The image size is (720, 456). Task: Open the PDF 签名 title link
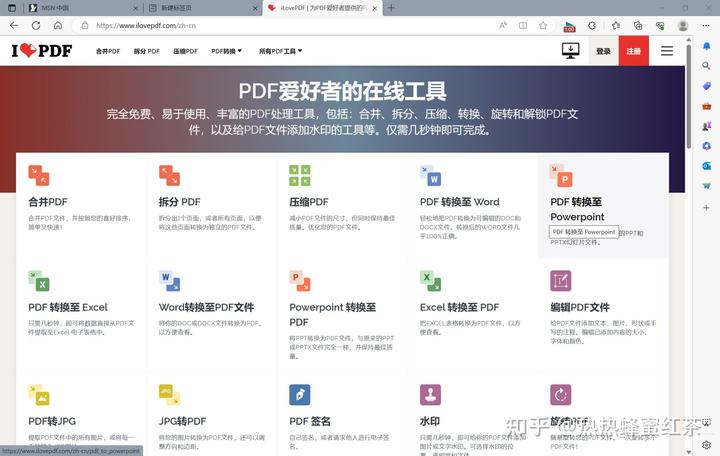point(310,421)
